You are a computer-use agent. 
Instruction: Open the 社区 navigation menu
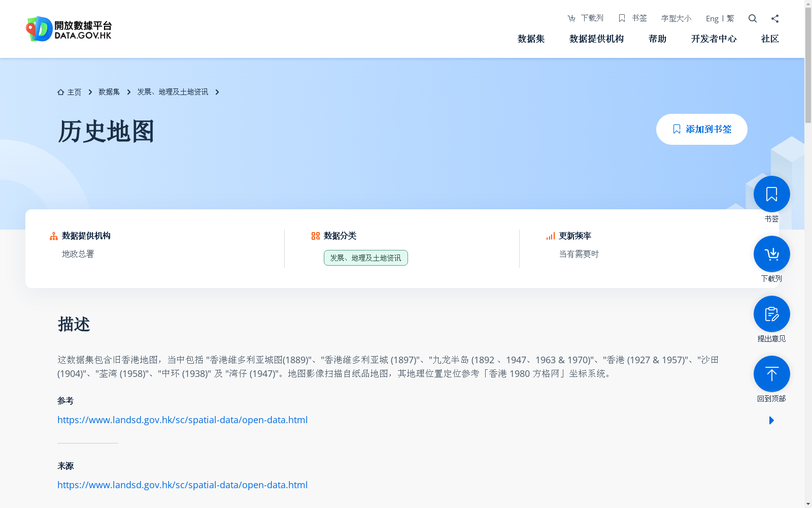770,39
